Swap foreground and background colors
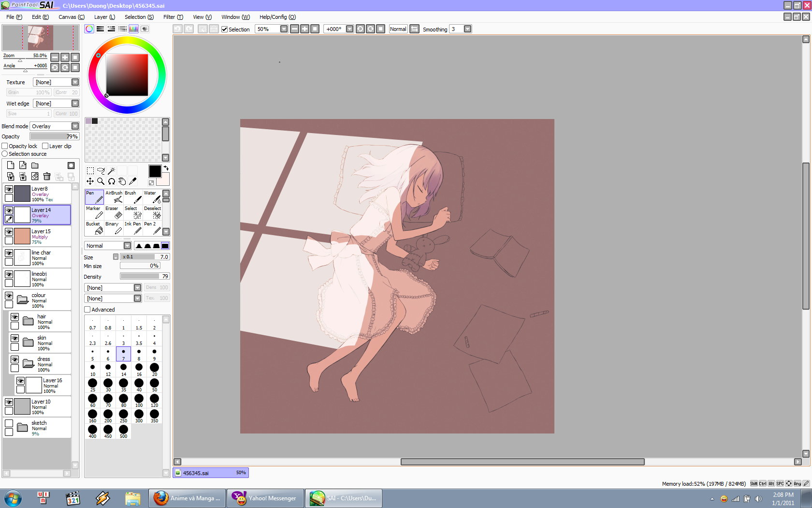812x508 pixels. click(166, 168)
